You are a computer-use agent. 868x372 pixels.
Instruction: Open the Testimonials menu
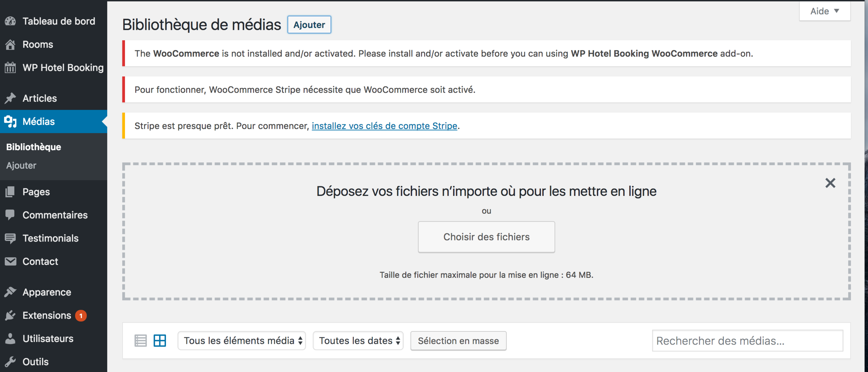click(x=53, y=238)
